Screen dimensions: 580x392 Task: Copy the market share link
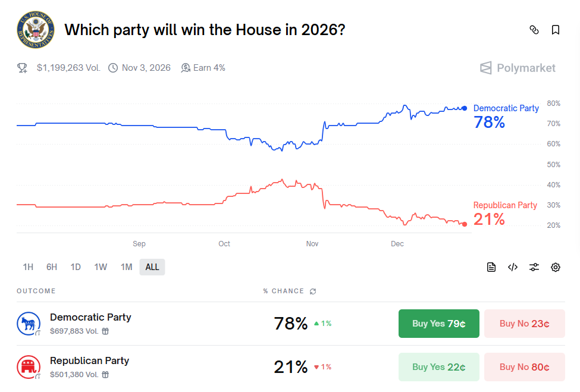[x=534, y=29]
